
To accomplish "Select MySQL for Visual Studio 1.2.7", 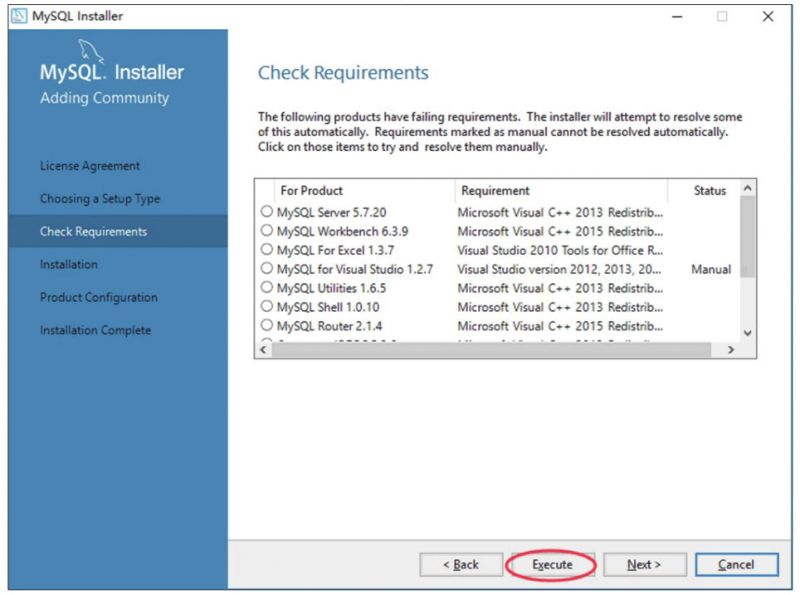I will (267, 270).
